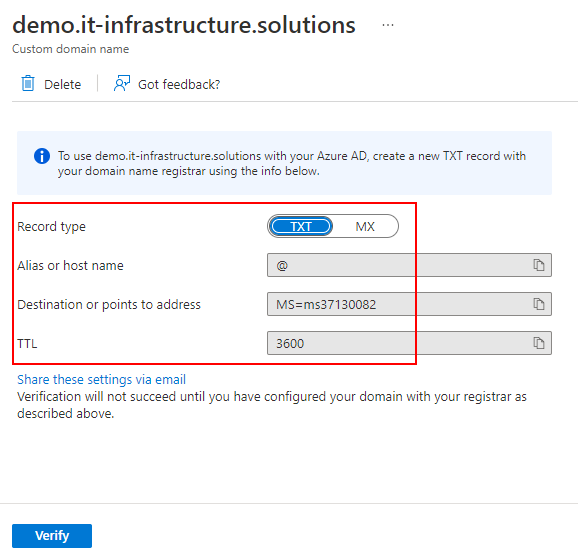Click the demo.it-infrastructure.solutions page title
Viewport: 578px width, 553px height.
coord(184,25)
